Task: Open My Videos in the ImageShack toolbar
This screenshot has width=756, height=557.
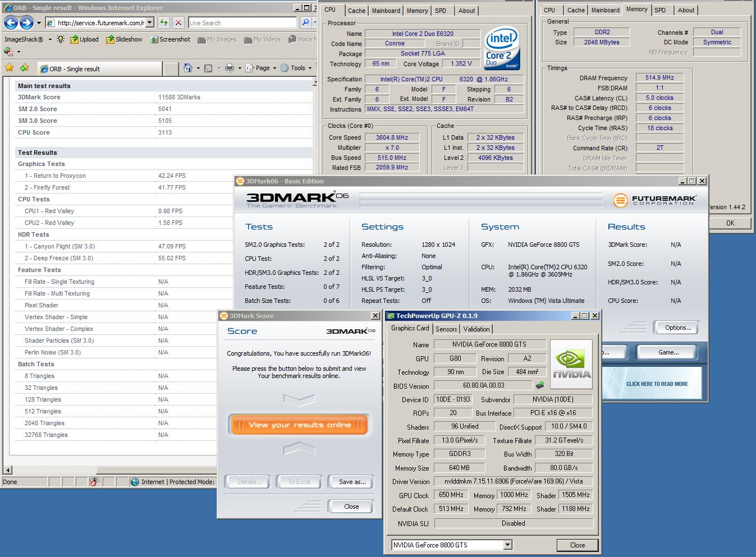Action: [262, 39]
